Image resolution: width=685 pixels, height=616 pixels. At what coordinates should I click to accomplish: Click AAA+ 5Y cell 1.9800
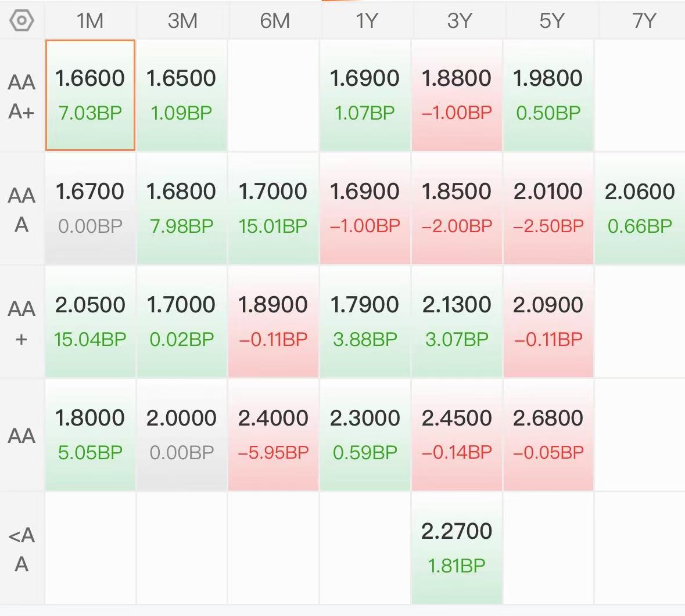(x=548, y=95)
